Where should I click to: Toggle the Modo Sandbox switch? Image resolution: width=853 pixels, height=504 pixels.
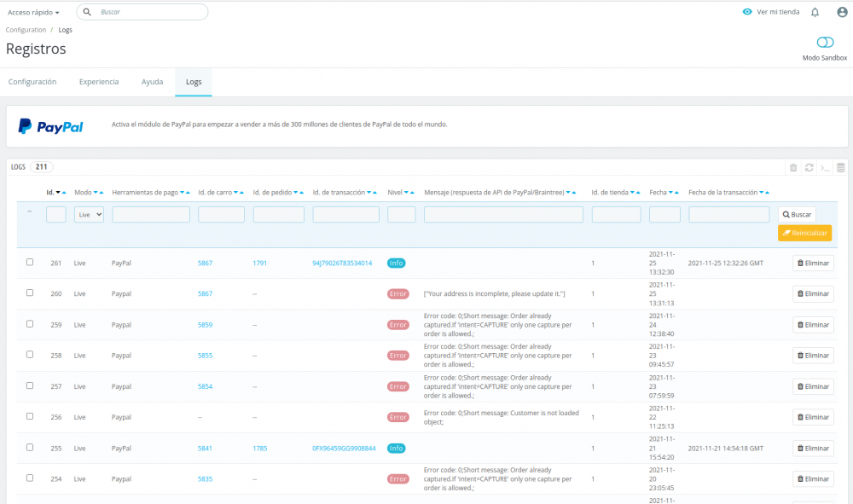(825, 43)
